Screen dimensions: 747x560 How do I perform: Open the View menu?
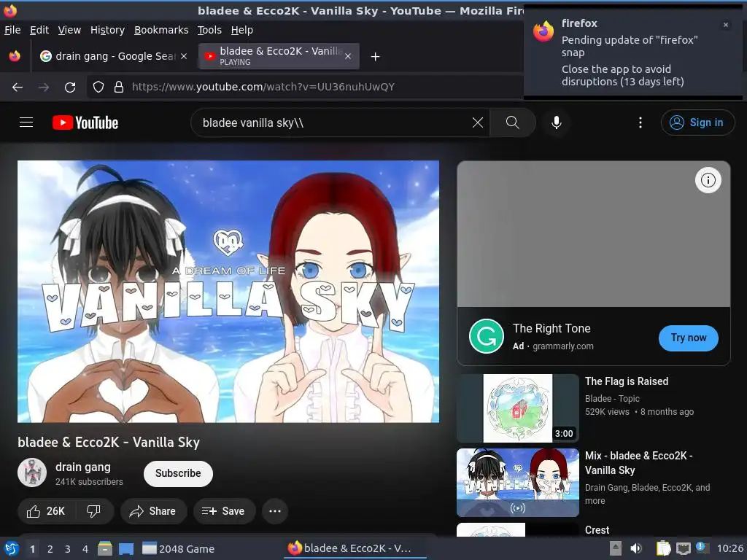[69, 30]
